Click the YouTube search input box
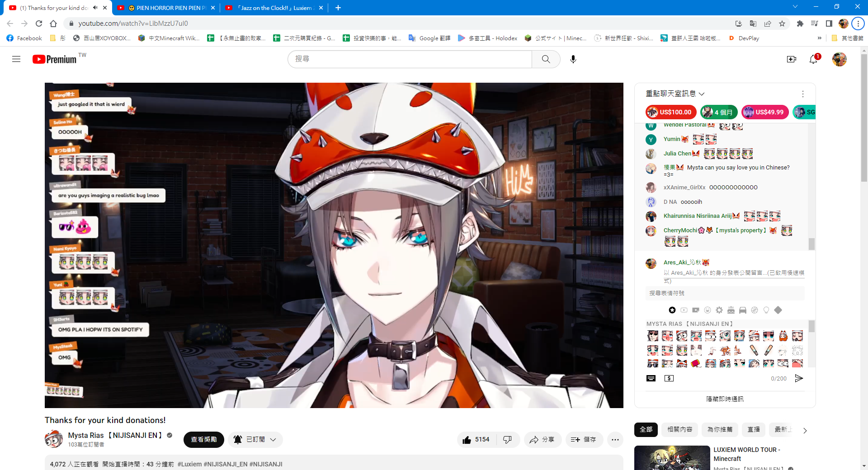This screenshot has width=868, height=470. (x=410, y=59)
